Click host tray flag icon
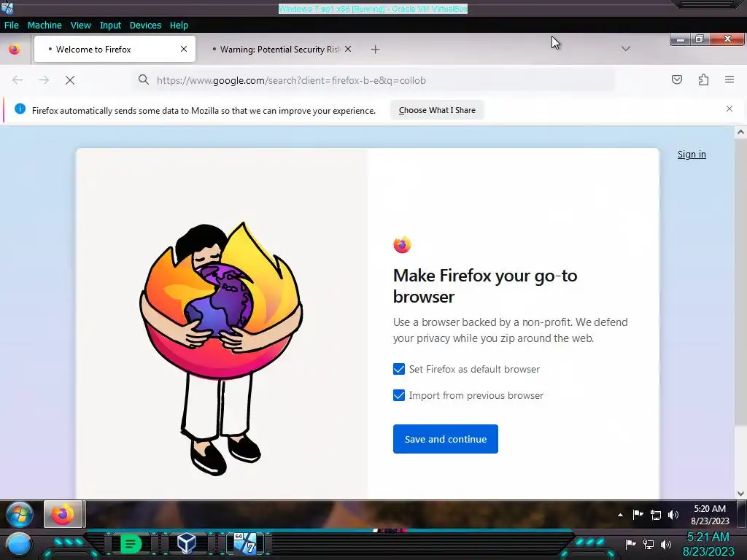Image resolution: width=747 pixels, height=560 pixels. [631, 544]
